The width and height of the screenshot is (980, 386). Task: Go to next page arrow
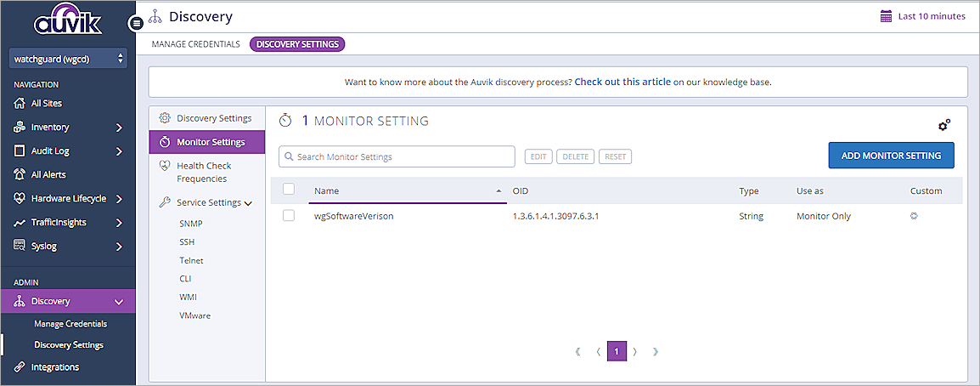[x=635, y=352]
